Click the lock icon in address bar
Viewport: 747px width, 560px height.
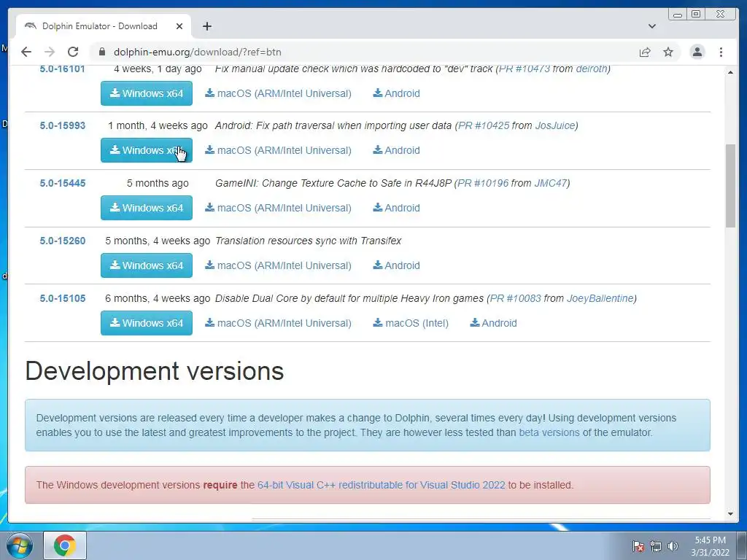tap(102, 52)
